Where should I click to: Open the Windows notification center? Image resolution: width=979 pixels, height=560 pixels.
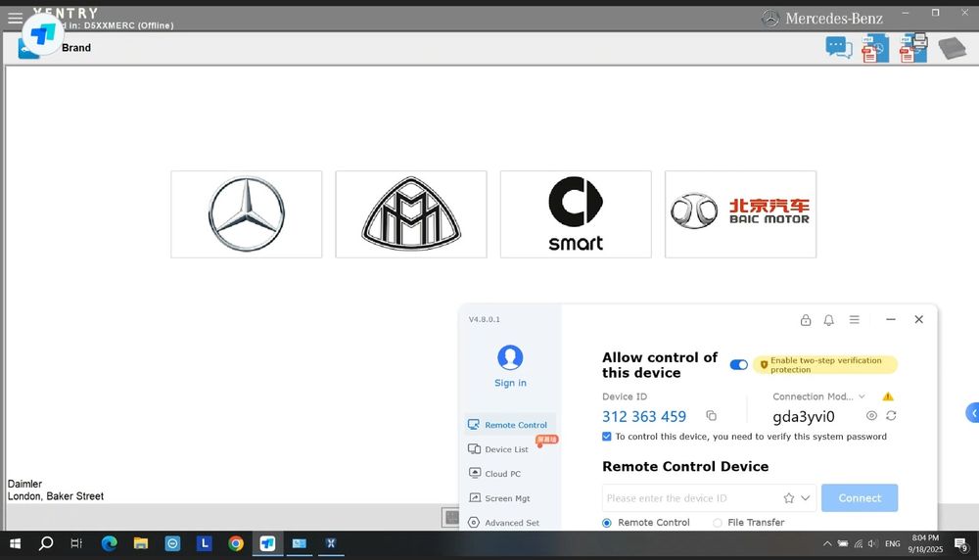point(961,544)
